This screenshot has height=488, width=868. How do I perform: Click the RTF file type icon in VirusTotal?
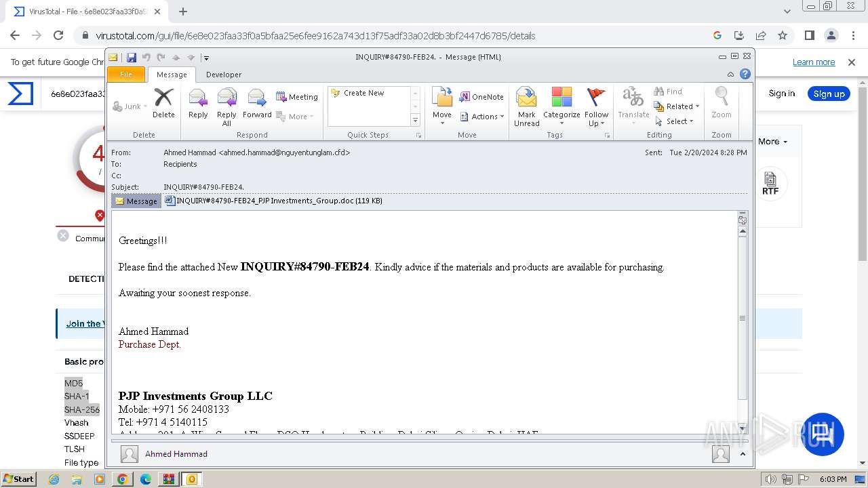click(770, 183)
